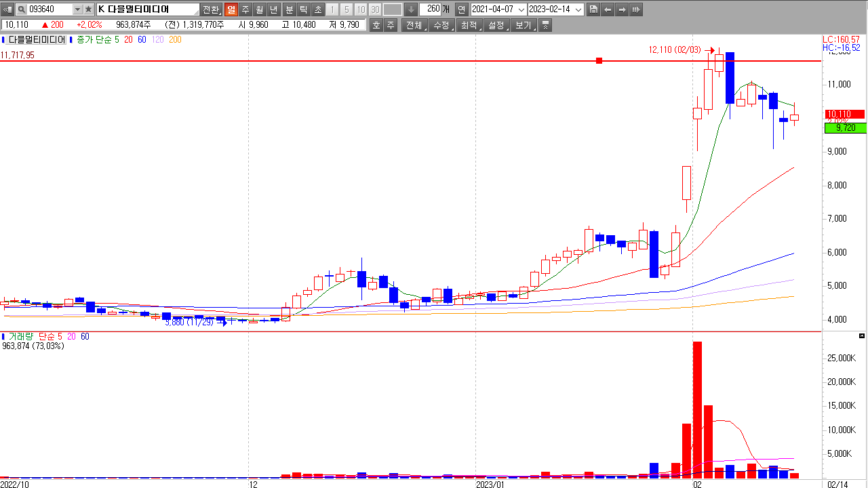Open the 수정 menu
This screenshot has width=868, height=488.
point(442,25)
